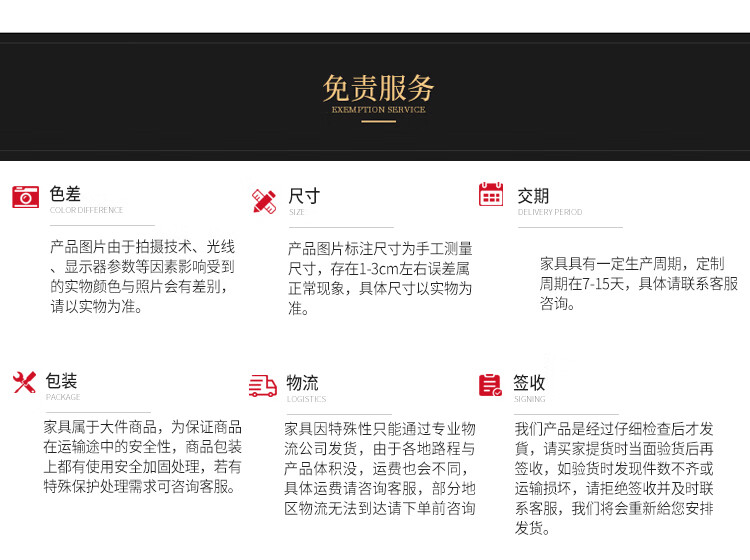
Task: Click the PACKAGE label under 包装
Action: [x=63, y=397]
